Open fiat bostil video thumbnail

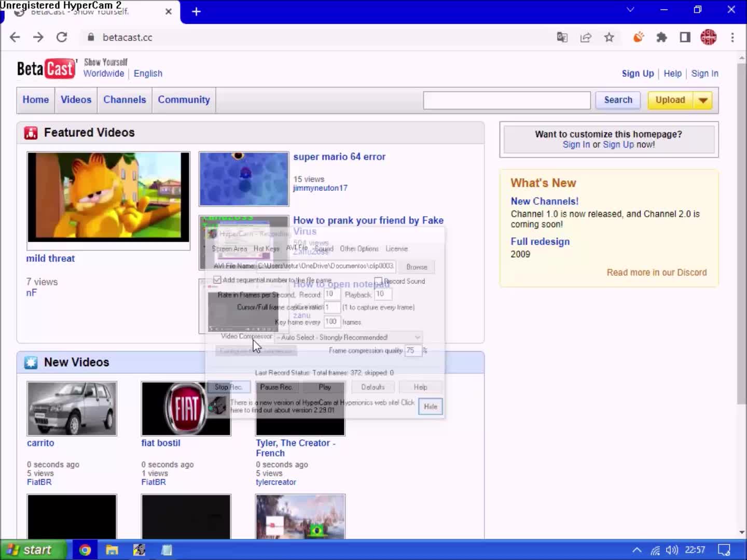186,409
